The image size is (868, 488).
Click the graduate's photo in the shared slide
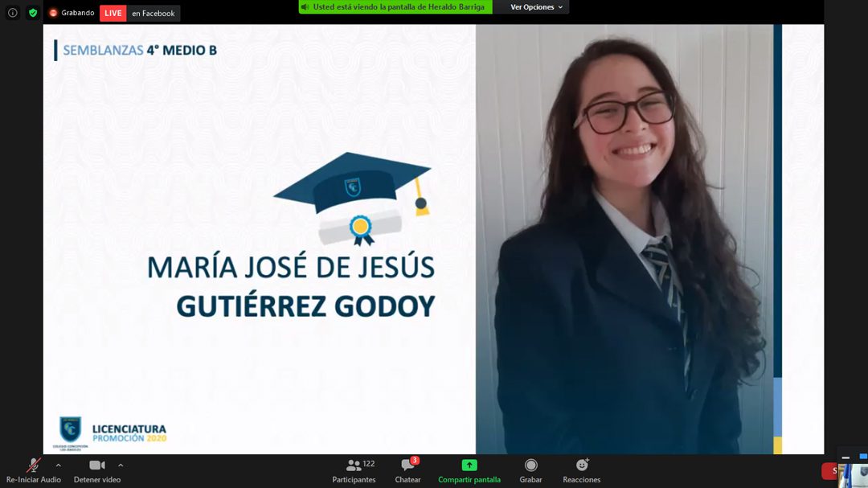click(x=627, y=241)
